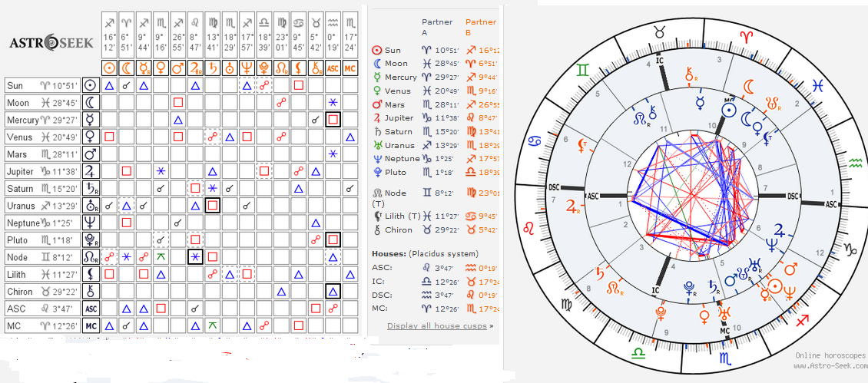Click the orange ASC column header
The width and height of the screenshot is (868, 383).
pos(333,68)
